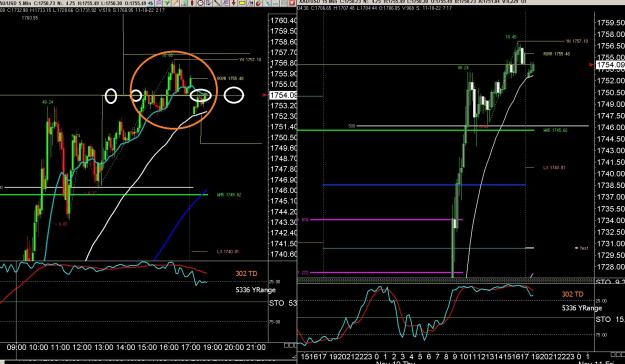Click 1757.70 on the left chart price axis
The height and width of the screenshot is (364, 625).
(x=283, y=53)
